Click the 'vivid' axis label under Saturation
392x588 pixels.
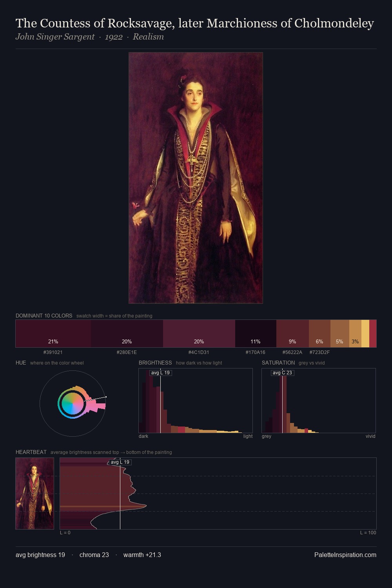(x=370, y=436)
